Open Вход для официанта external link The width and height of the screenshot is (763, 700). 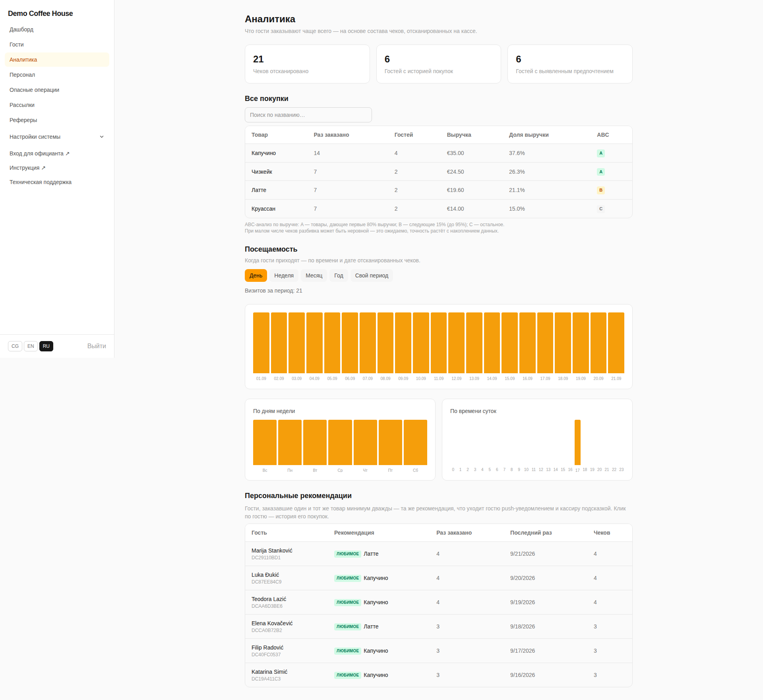pyautogui.click(x=39, y=153)
